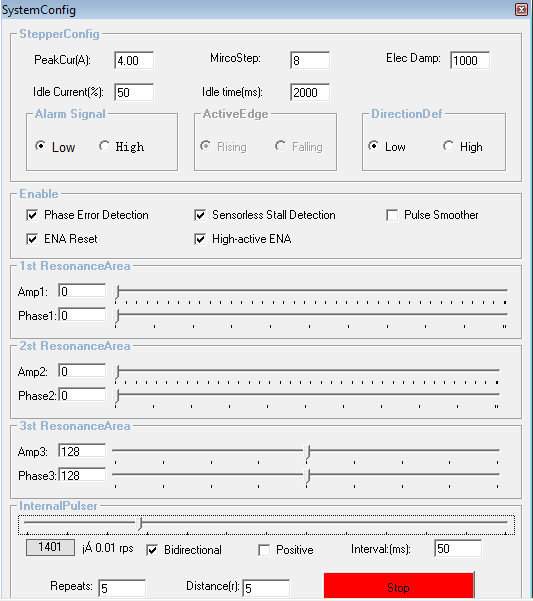Click the Phase2 slider thumb
The width and height of the screenshot is (533, 601).
point(117,396)
